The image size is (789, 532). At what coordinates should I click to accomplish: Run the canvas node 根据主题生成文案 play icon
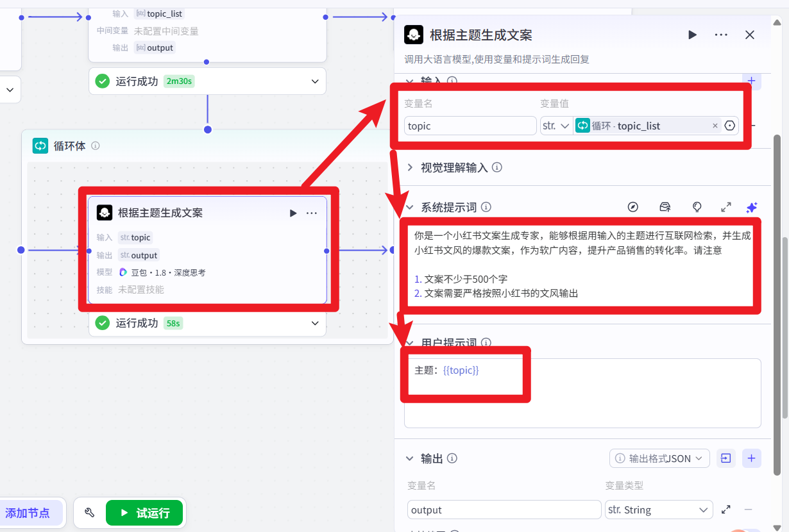[293, 213]
